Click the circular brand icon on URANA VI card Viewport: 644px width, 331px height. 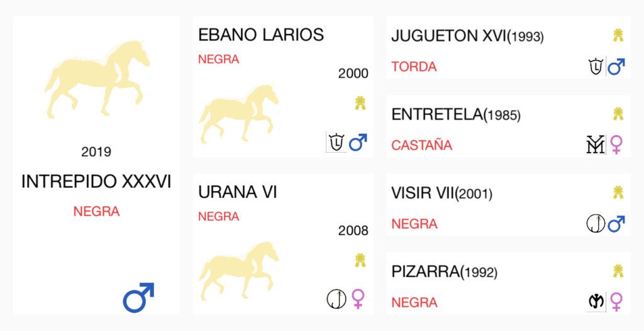[x=336, y=298]
